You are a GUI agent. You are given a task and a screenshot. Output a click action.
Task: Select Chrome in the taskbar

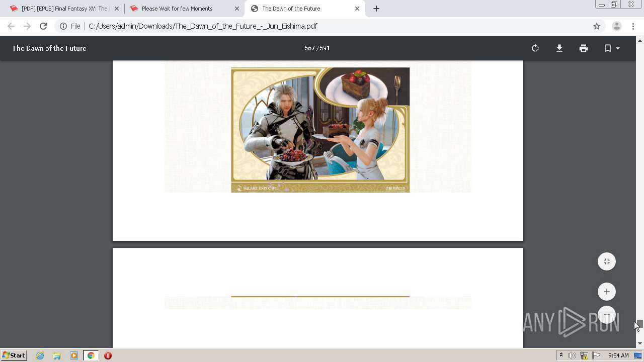pyautogui.click(x=91, y=355)
